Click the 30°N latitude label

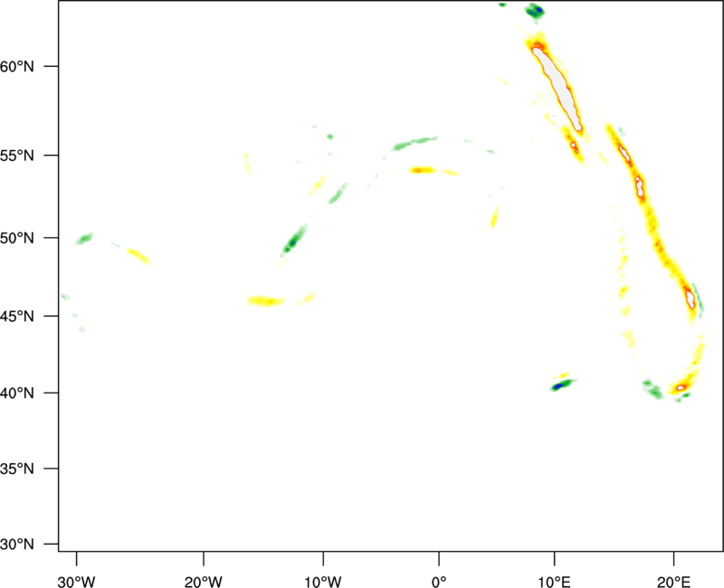(x=17, y=545)
